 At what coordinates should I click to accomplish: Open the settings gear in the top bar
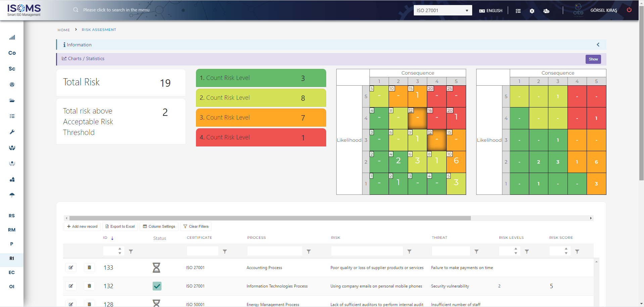pos(532,11)
